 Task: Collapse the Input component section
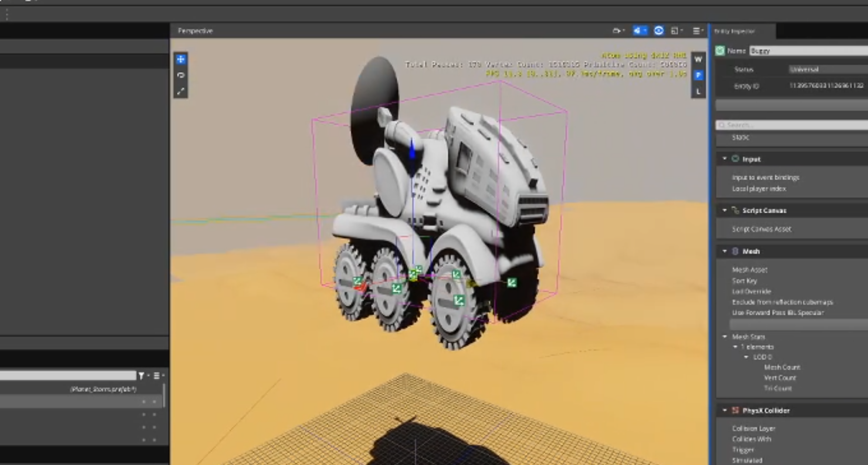(x=725, y=159)
